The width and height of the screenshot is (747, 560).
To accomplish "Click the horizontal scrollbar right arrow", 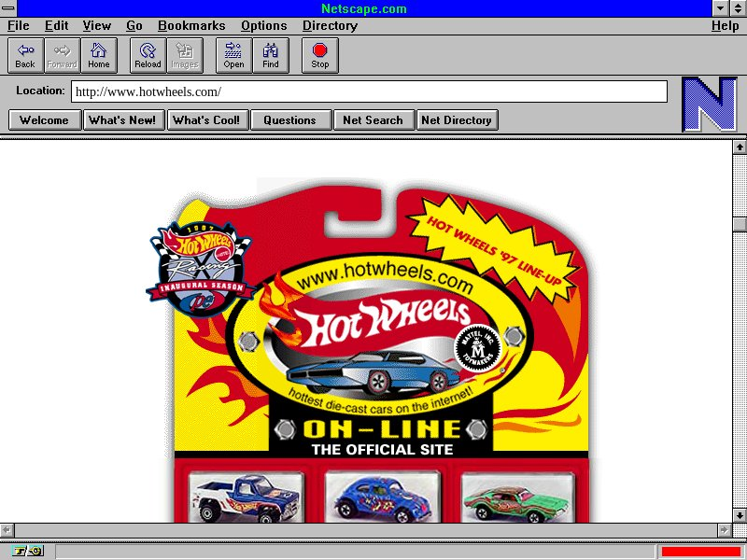I will 725,529.
